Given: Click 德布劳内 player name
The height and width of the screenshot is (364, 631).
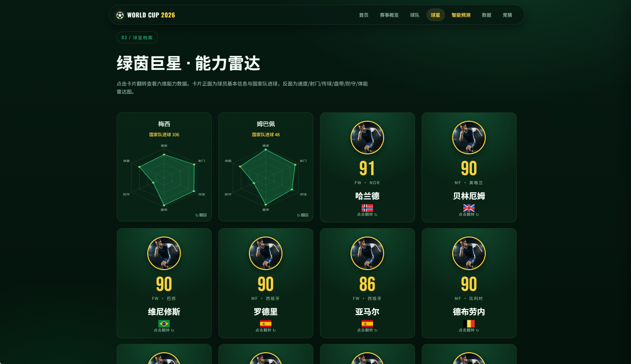Looking at the screenshot, I should pos(469,312).
